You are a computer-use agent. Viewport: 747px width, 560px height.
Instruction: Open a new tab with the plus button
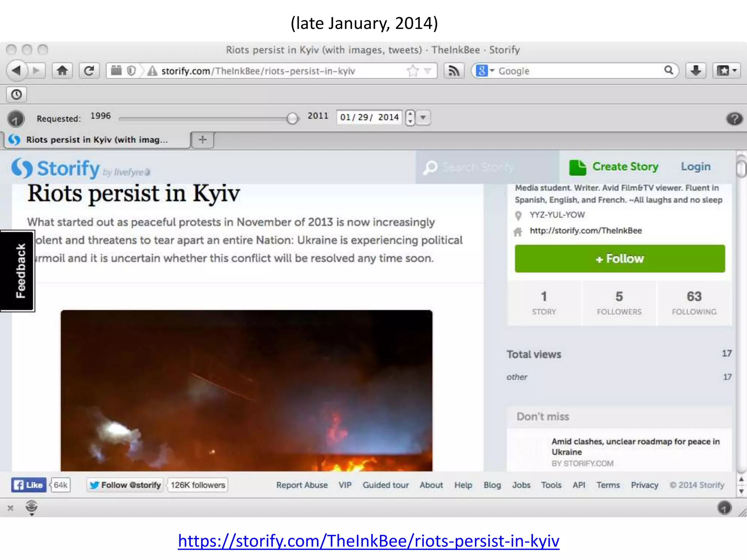[202, 140]
